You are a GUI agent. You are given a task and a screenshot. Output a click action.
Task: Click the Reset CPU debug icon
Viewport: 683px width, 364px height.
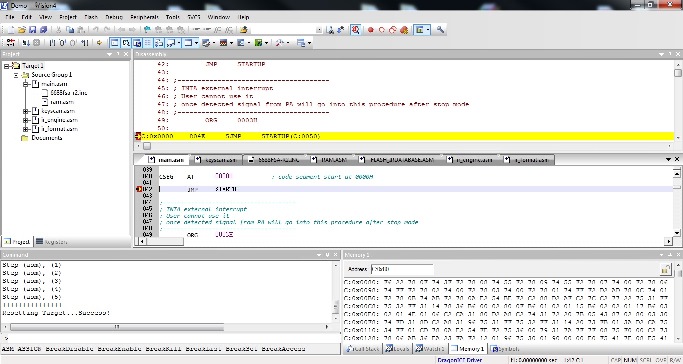(11, 43)
